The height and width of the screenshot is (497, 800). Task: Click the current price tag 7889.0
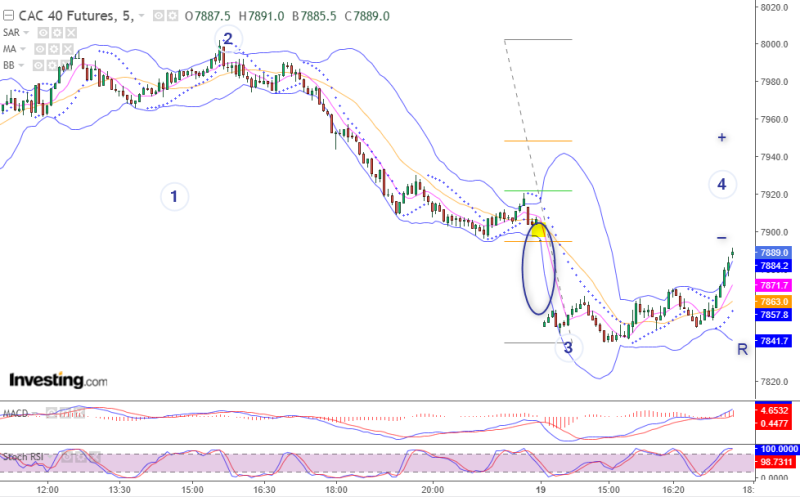click(x=773, y=253)
